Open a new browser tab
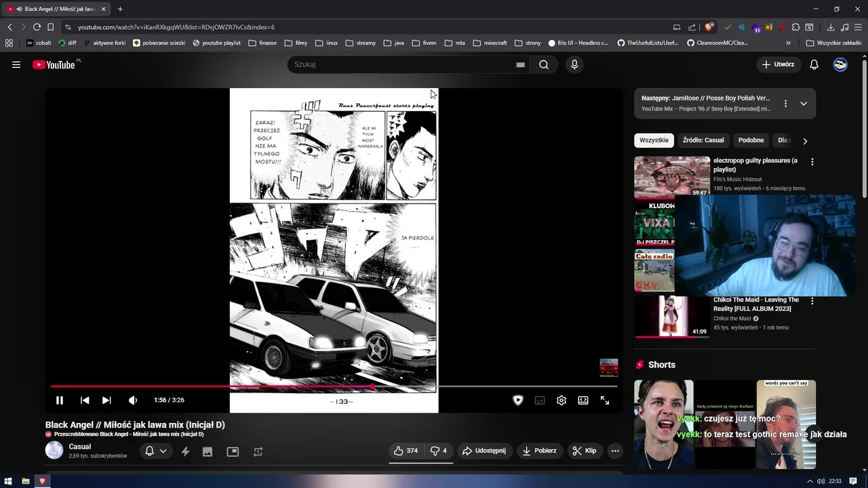Viewport: 868px width, 488px height. click(x=120, y=9)
